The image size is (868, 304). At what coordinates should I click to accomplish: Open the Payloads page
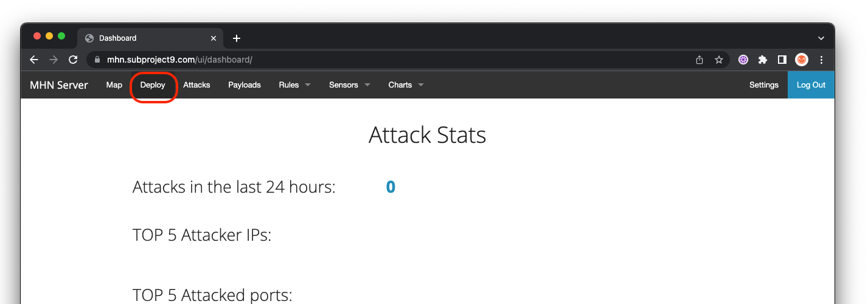245,85
